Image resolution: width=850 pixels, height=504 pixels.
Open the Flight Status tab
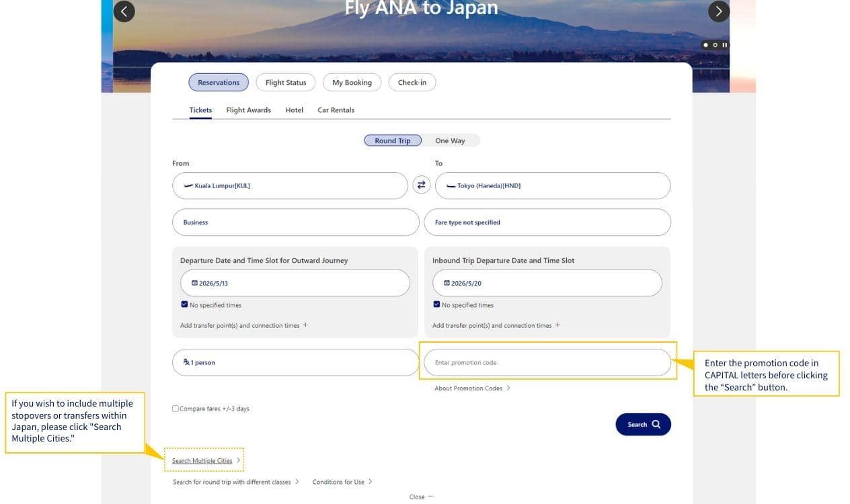pyautogui.click(x=285, y=83)
